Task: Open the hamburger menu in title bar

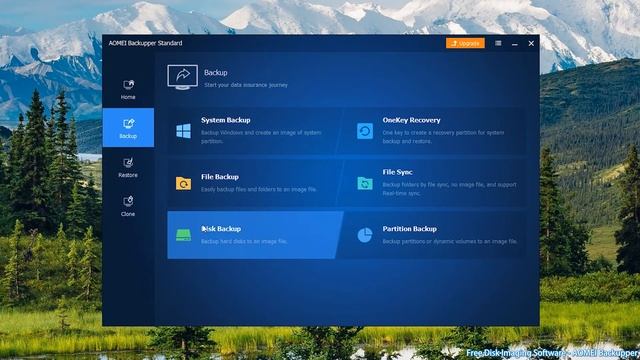Action: pyautogui.click(x=498, y=43)
